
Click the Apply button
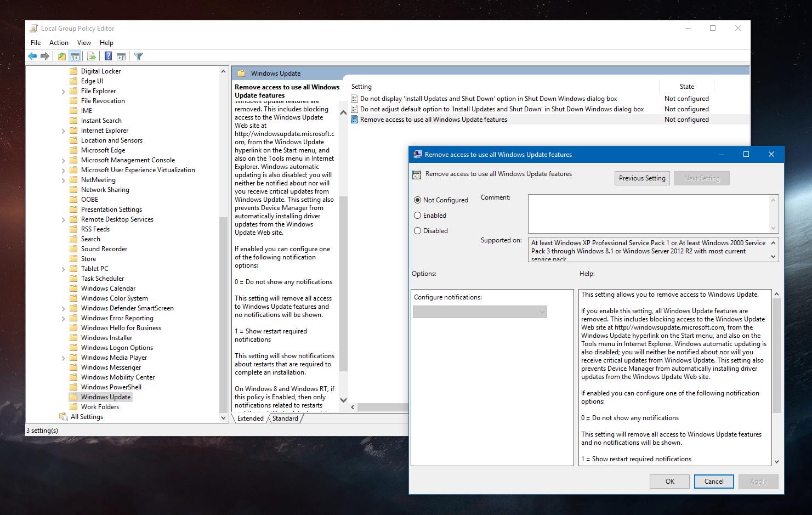[758, 482]
